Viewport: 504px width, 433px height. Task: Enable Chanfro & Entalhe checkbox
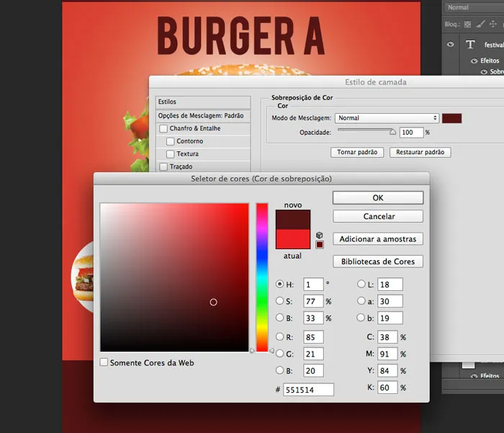(163, 129)
